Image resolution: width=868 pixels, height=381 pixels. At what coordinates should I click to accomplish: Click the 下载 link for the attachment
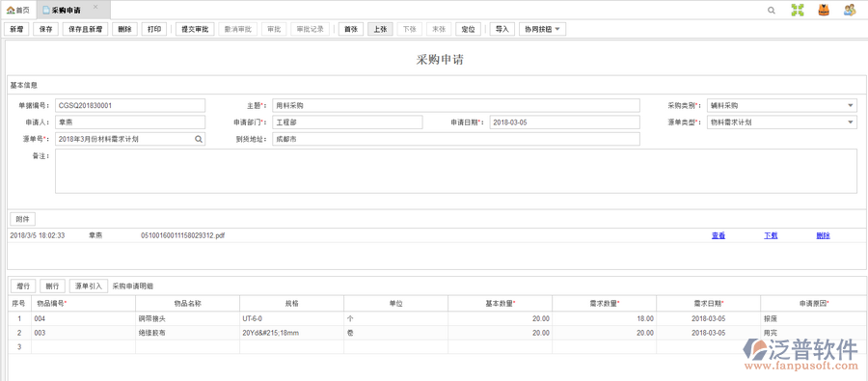click(772, 235)
